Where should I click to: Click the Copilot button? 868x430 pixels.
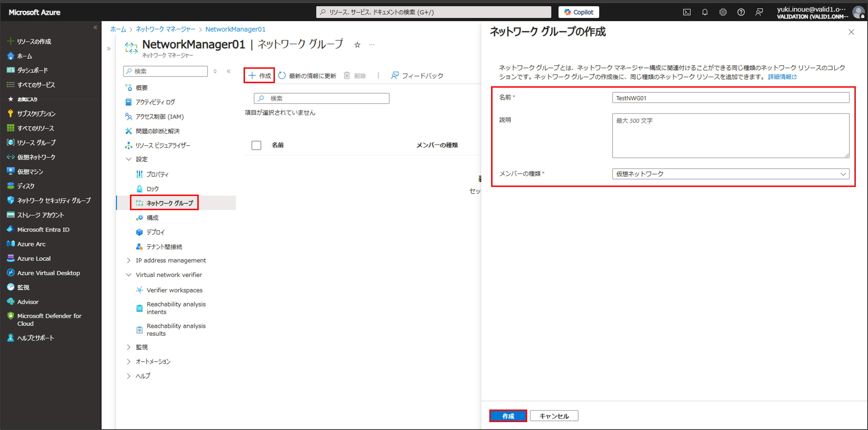[x=579, y=12]
